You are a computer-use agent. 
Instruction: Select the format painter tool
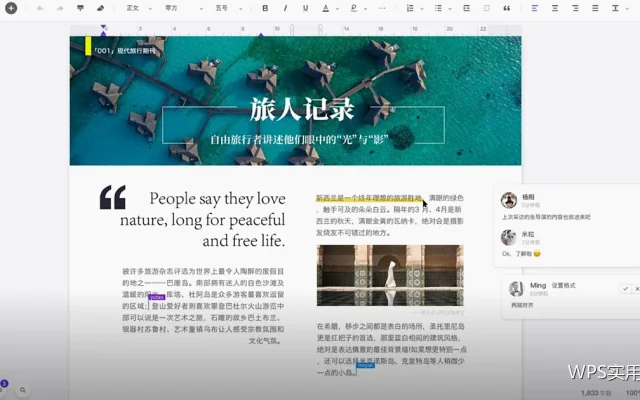tap(80, 8)
